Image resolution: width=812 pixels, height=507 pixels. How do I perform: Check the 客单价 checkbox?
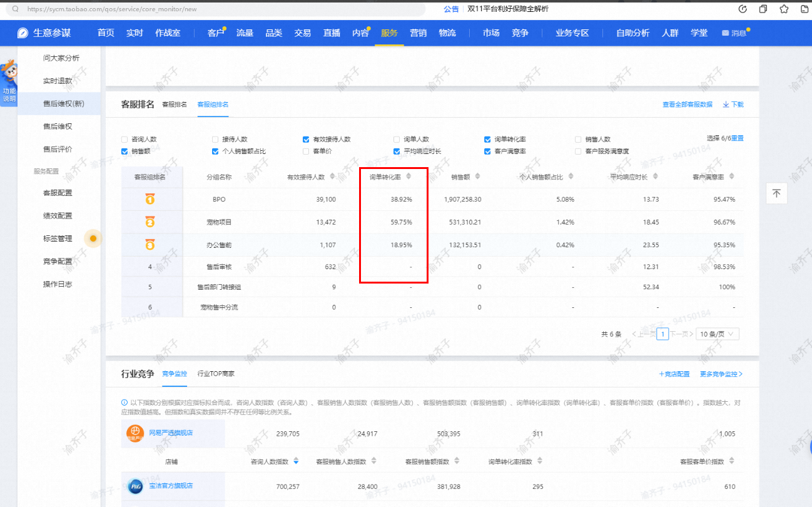(x=306, y=151)
